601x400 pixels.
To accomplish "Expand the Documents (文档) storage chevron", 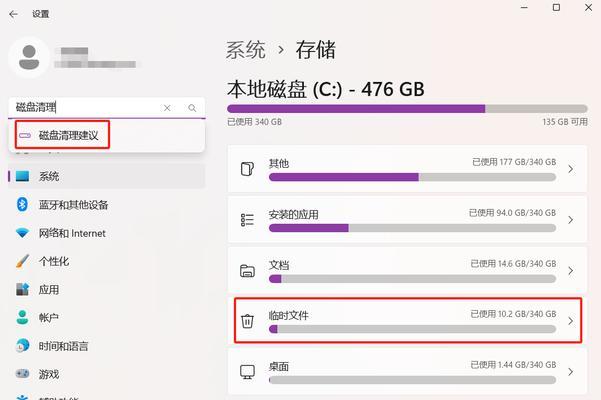I will click(x=570, y=270).
